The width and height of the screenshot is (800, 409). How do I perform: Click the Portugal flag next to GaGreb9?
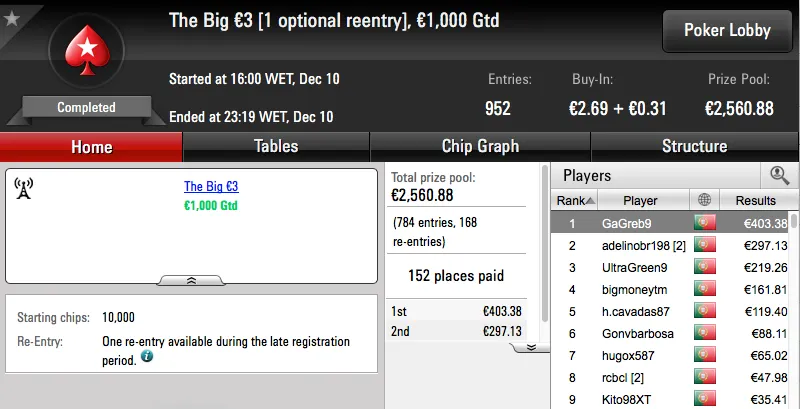(705, 223)
